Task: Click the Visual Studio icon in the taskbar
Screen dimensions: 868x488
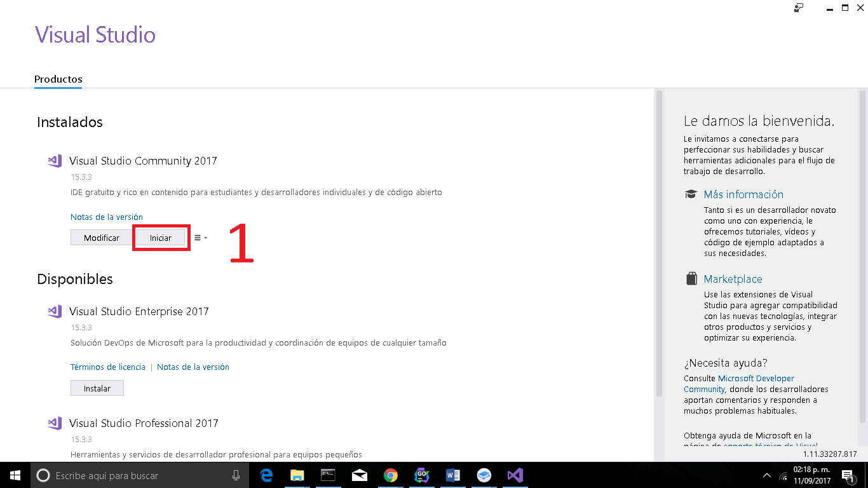Action: (x=515, y=475)
